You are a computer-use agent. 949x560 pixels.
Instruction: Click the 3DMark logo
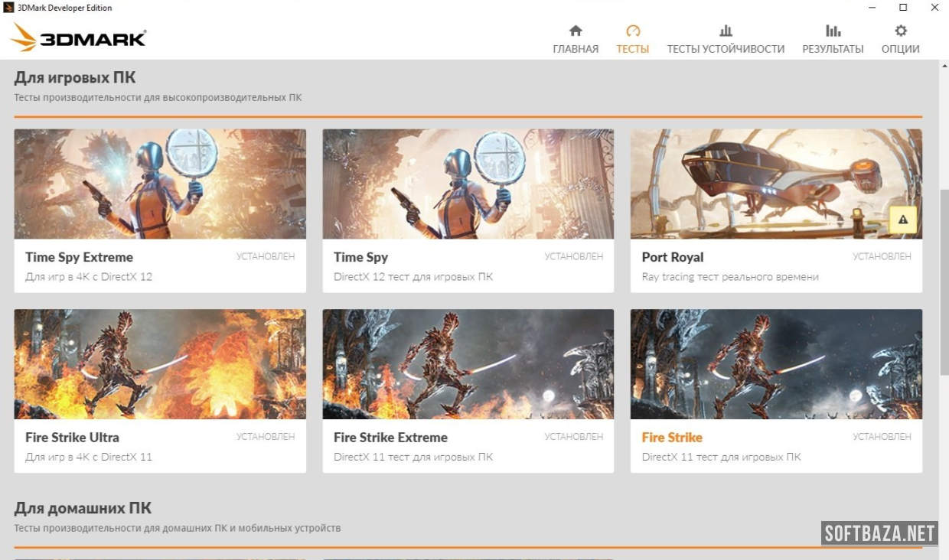[x=79, y=37]
